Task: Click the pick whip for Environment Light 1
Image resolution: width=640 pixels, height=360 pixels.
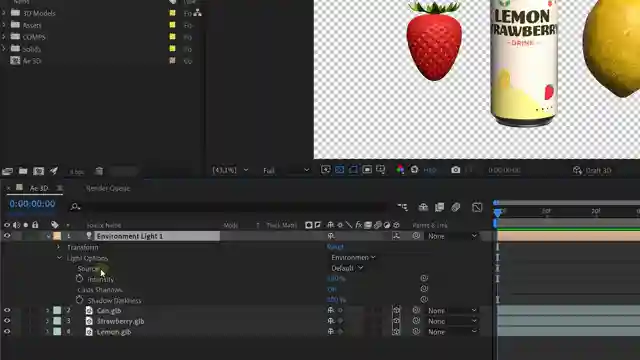Action: pyautogui.click(x=416, y=236)
